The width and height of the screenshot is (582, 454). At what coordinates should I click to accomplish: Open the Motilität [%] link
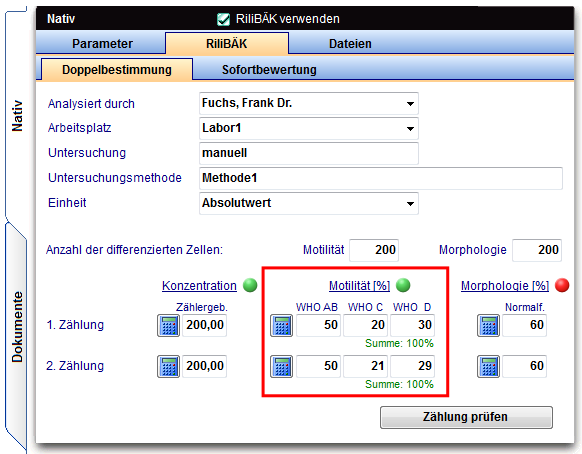(359, 285)
